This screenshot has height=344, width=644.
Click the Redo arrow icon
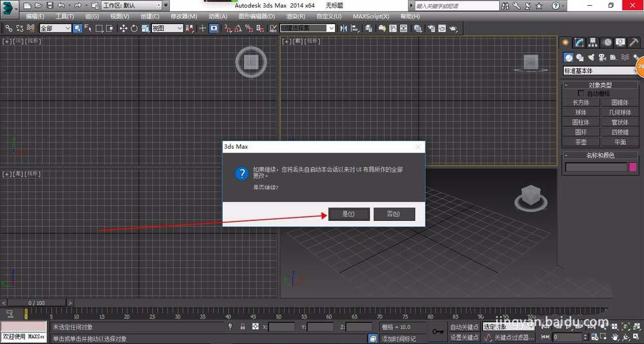click(78, 6)
